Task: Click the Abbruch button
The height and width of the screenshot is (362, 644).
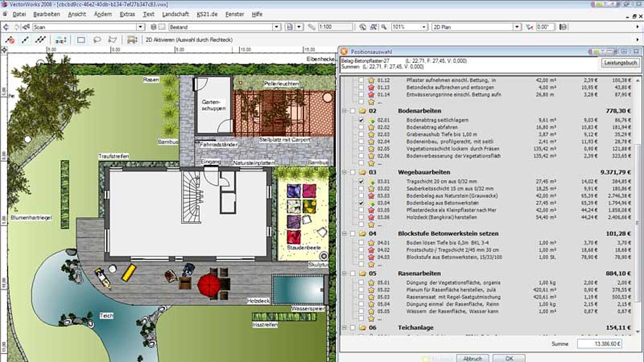Action: [472, 358]
